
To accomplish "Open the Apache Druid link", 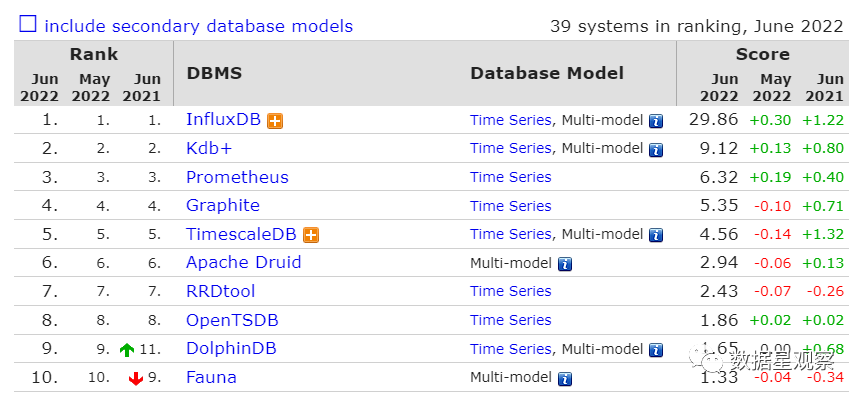I will tap(244, 262).
